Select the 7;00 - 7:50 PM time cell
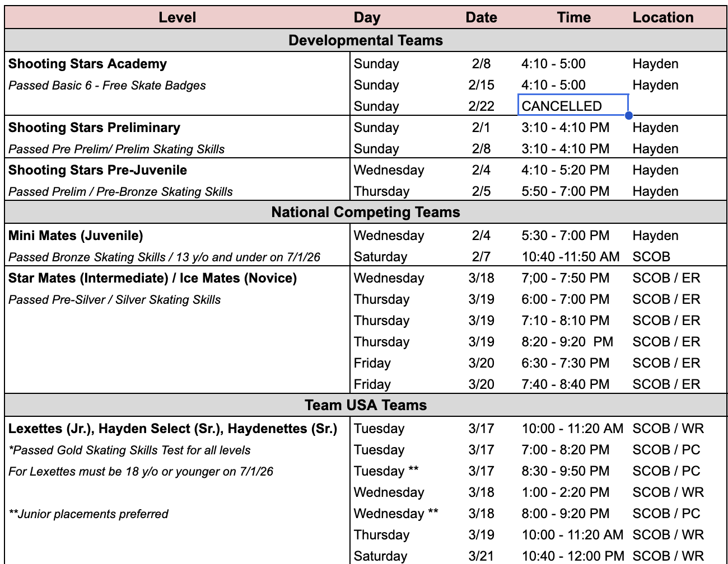 565,278
